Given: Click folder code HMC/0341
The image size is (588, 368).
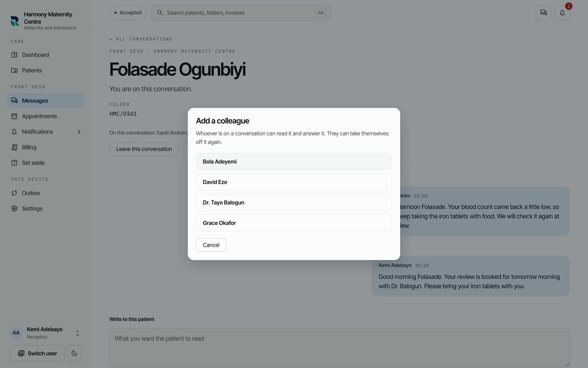Looking at the screenshot, I should pos(123,114).
